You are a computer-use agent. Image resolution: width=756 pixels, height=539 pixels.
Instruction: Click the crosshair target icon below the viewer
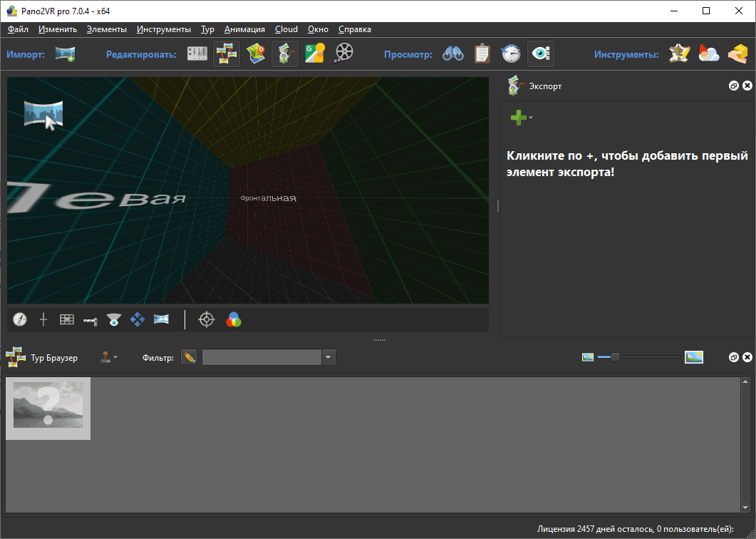(x=207, y=319)
